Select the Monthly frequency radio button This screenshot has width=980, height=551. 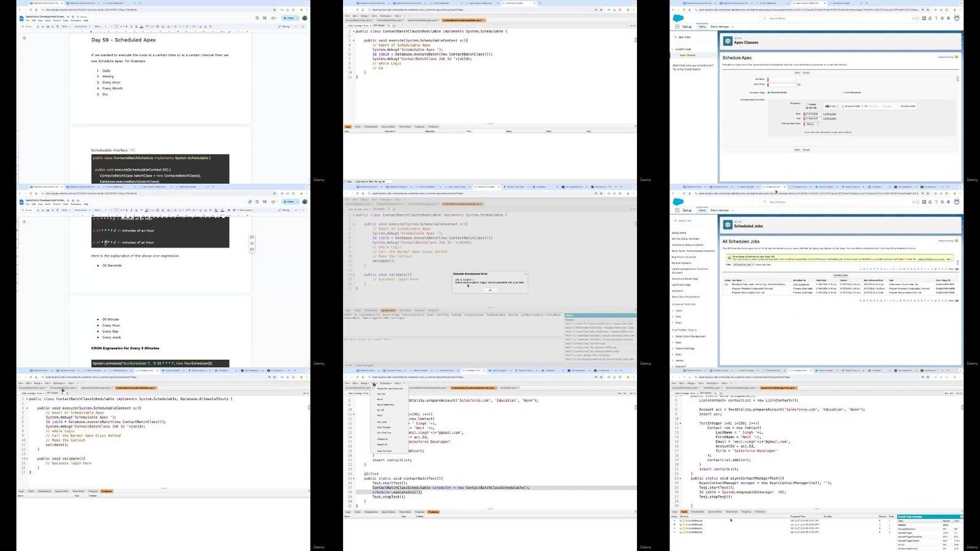coord(807,107)
